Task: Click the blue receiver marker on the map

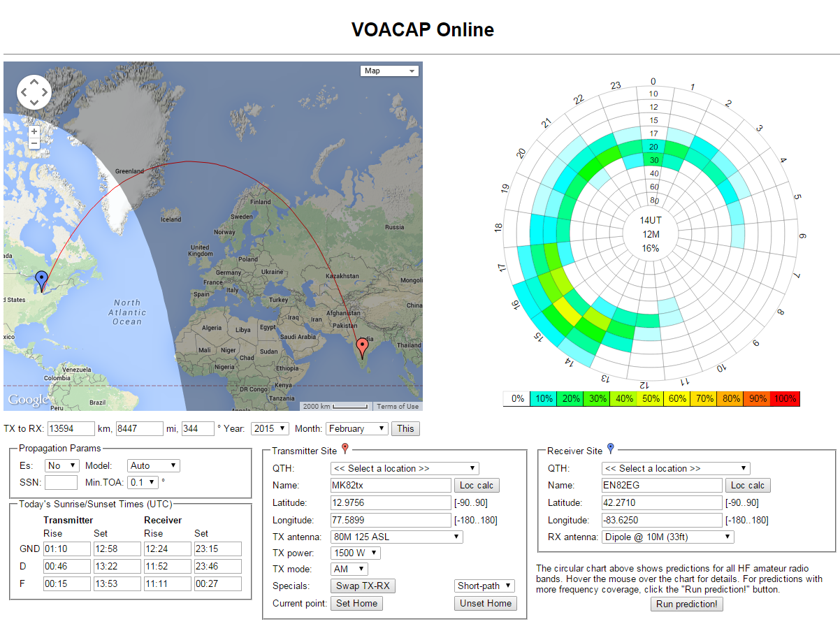Action: click(x=42, y=281)
